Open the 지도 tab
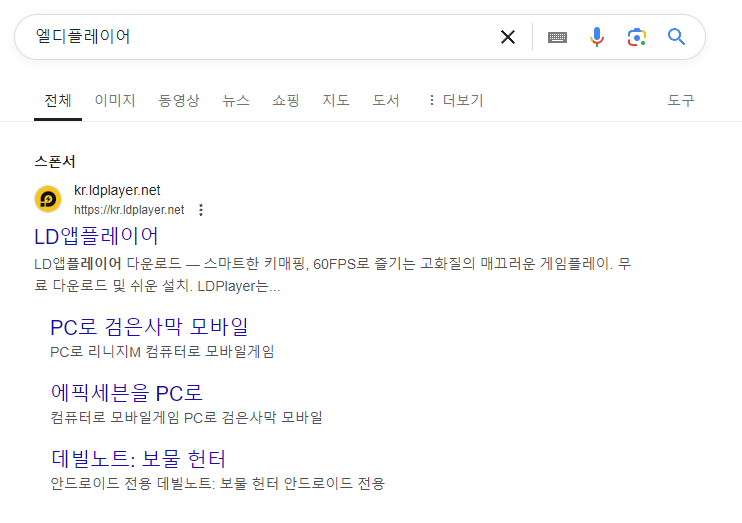This screenshot has height=523, width=742. coord(336,100)
